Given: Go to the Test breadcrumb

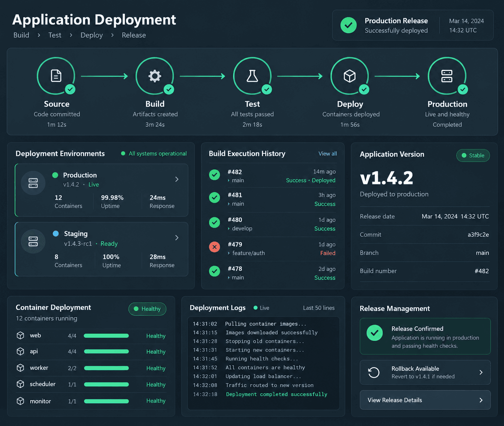Looking at the screenshot, I should click(x=55, y=35).
